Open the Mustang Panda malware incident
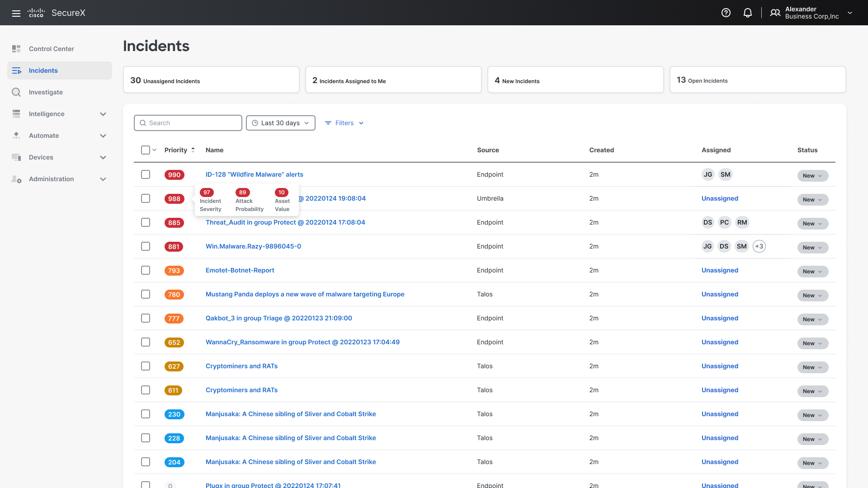Image resolution: width=868 pixels, height=488 pixels. click(x=305, y=294)
